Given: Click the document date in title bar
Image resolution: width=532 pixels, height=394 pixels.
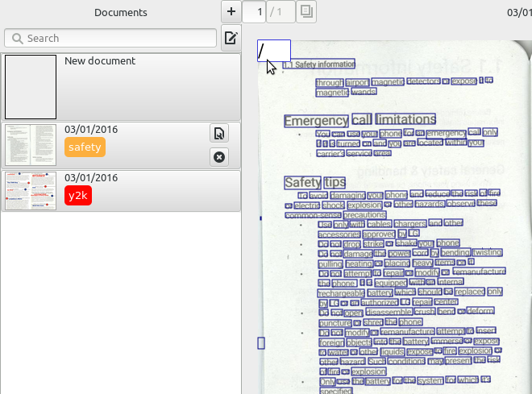Looking at the screenshot, I should 518,12.
